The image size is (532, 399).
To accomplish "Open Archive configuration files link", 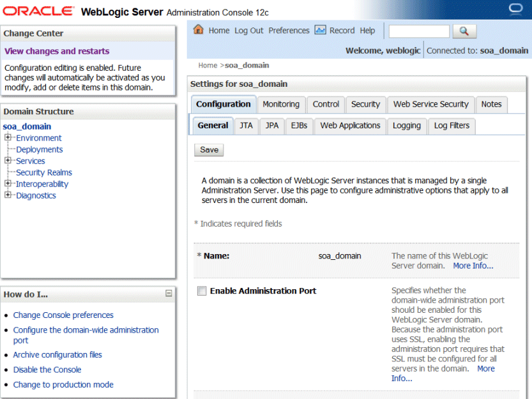I will click(57, 355).
